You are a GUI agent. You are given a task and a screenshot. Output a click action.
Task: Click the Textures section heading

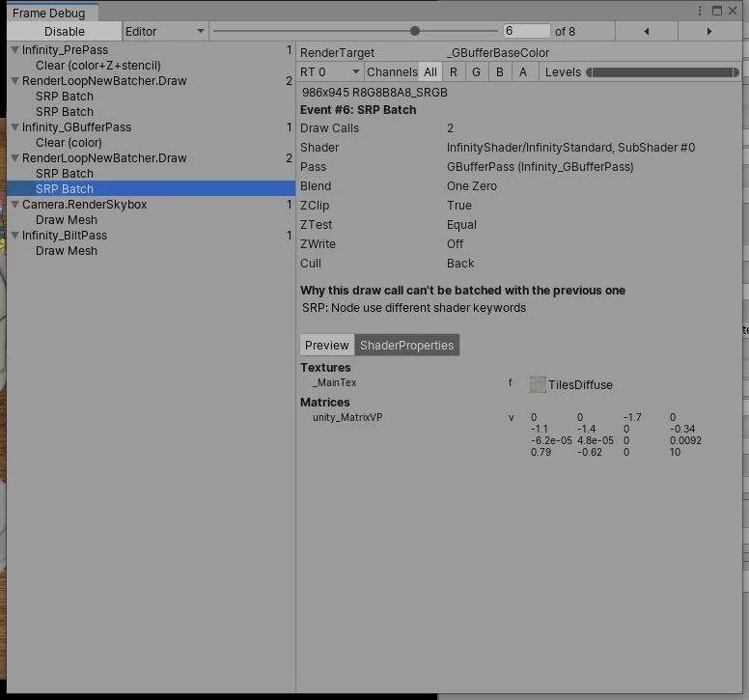[325, 368]
